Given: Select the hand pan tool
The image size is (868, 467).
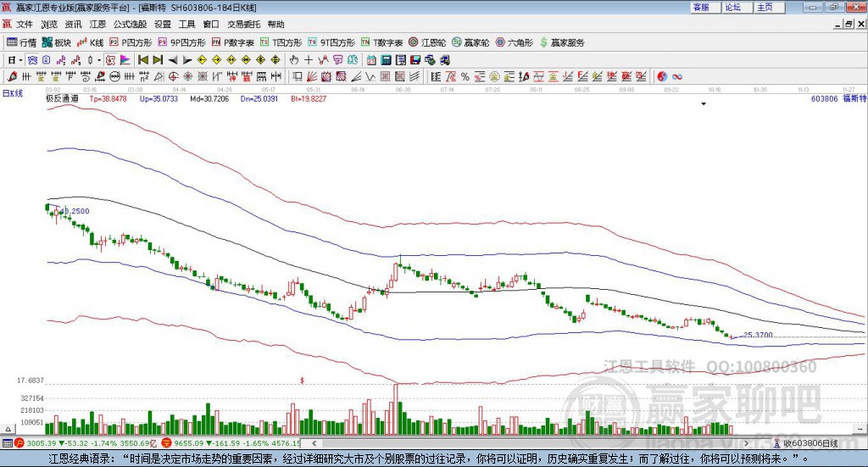Looking at the screenshot, I should coord(294,60).
